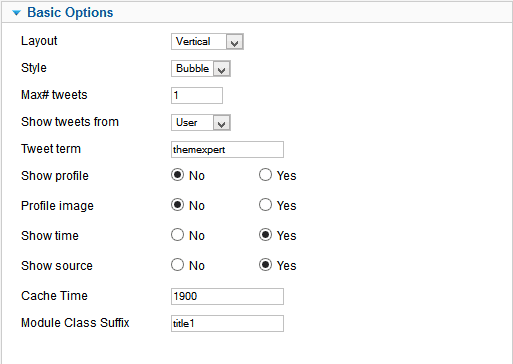Click the Tweet term text field

227,150
